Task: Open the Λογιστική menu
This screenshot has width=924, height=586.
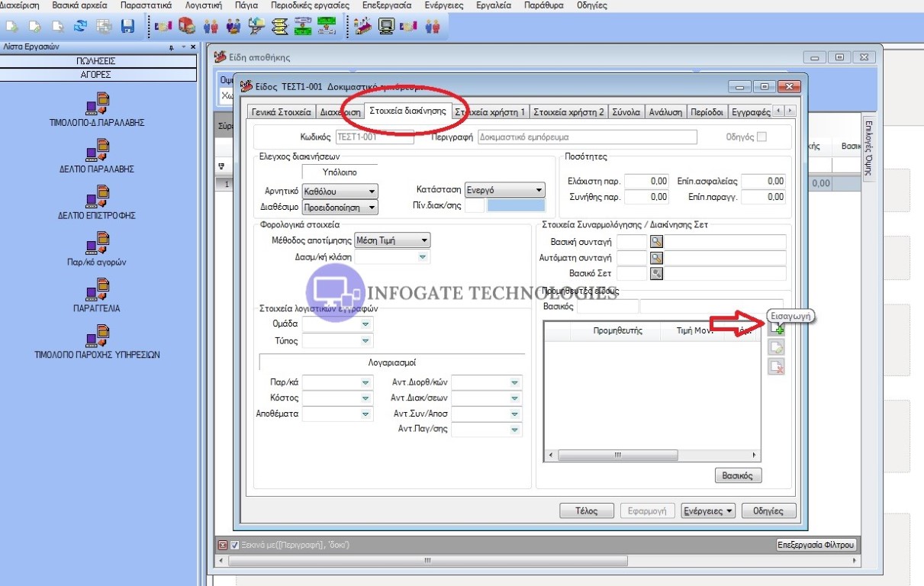Action: pos(203,5)
